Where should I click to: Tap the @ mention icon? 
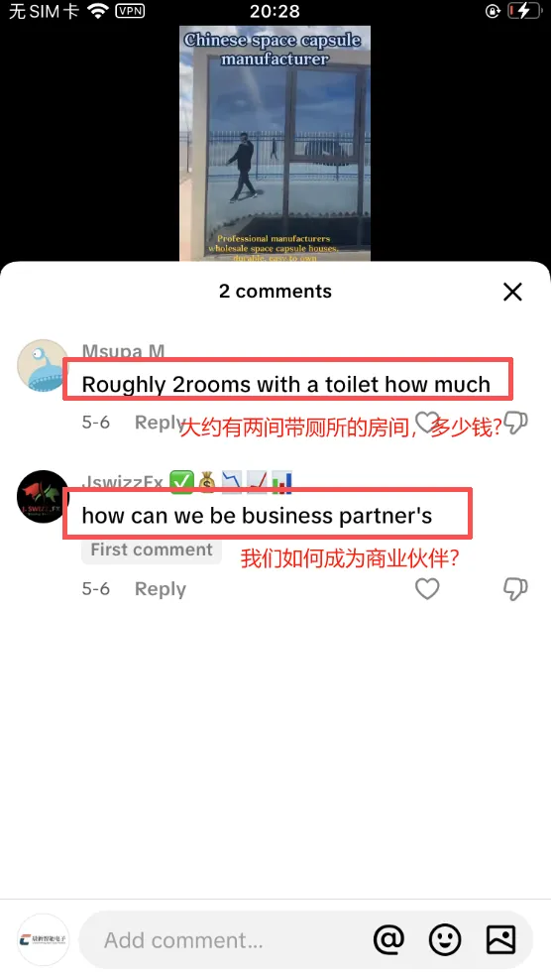[x=389, y=939]
